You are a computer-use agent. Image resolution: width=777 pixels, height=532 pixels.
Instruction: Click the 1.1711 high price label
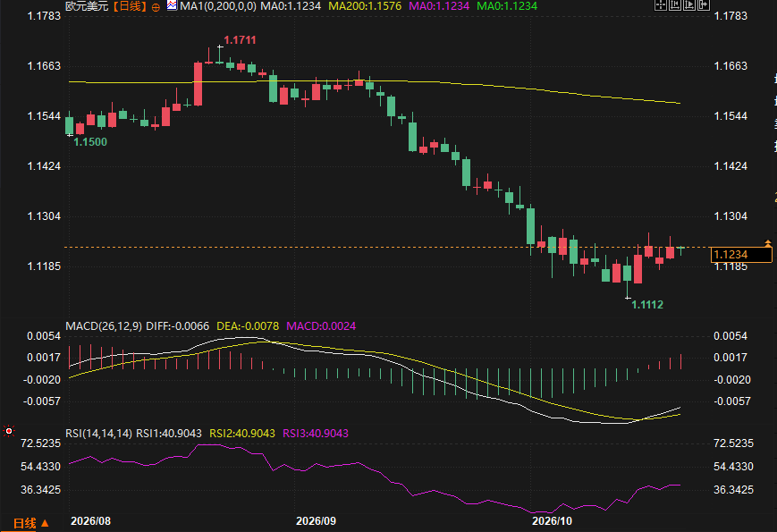coord(240,40)
